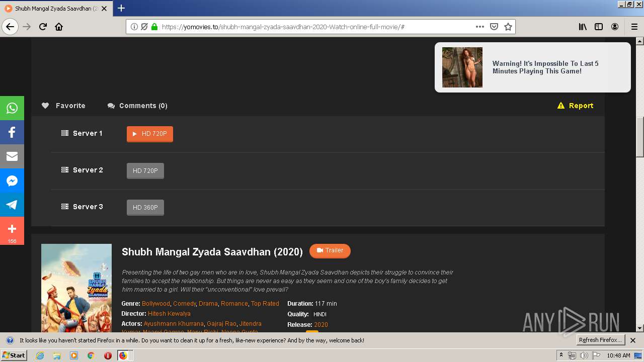The width and height of the screenshot is (644, 362).
Task: Dismiss the Firefox notification bar
Action: pyautogui.click(x=633, y=340)
